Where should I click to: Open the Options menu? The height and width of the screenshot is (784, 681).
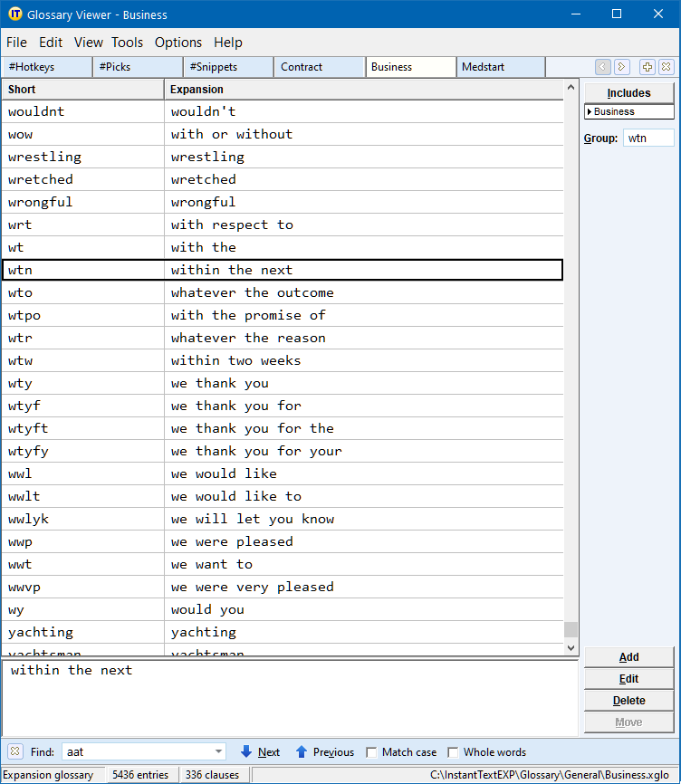pyautogui.click(x=178, y=43)
